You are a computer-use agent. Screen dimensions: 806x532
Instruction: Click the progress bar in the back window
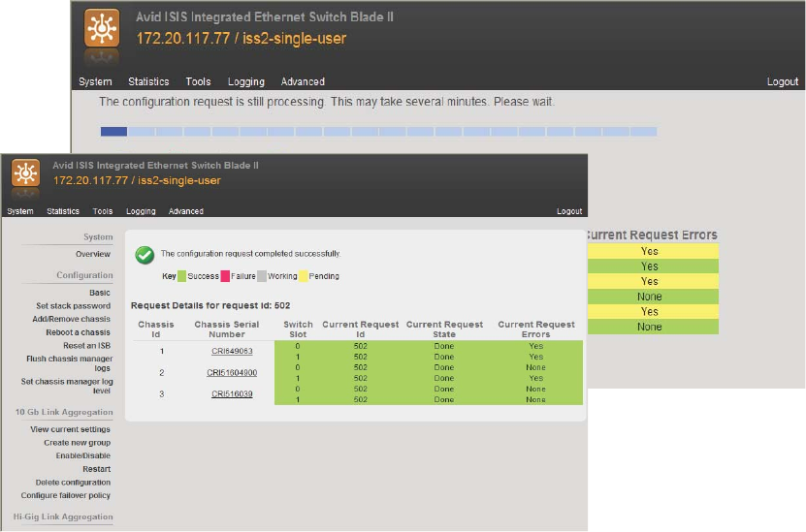379,132
